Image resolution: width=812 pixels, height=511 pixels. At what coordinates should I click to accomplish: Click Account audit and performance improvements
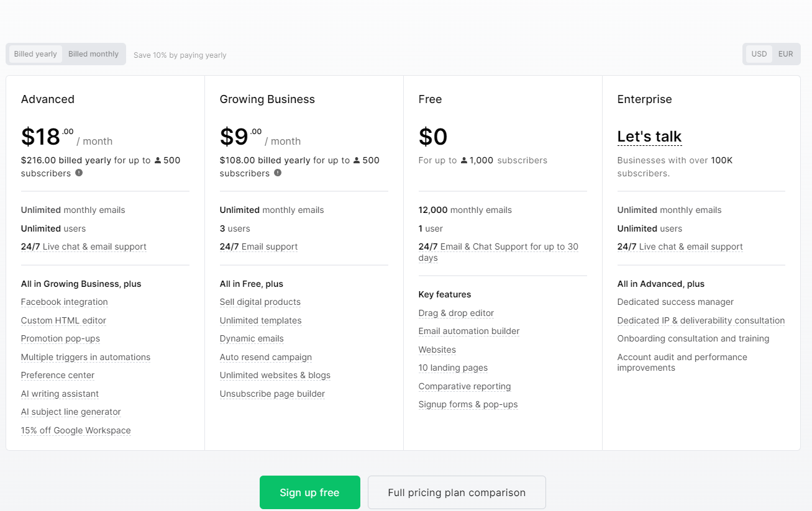click(x=682, y=363)
